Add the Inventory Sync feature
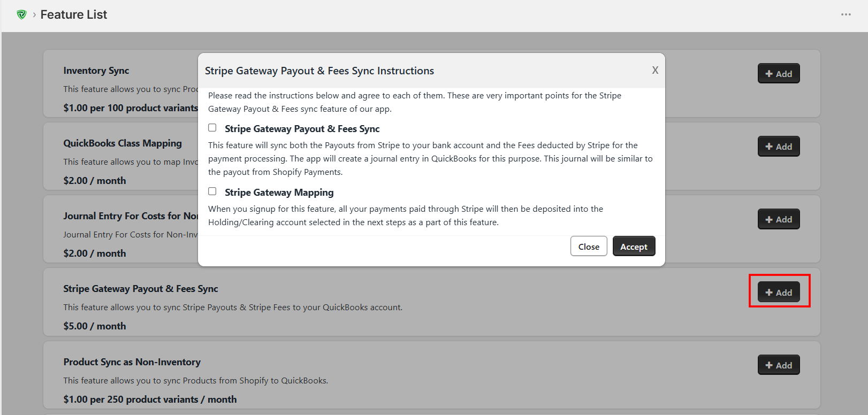868x415 pixels. (779, 73)
